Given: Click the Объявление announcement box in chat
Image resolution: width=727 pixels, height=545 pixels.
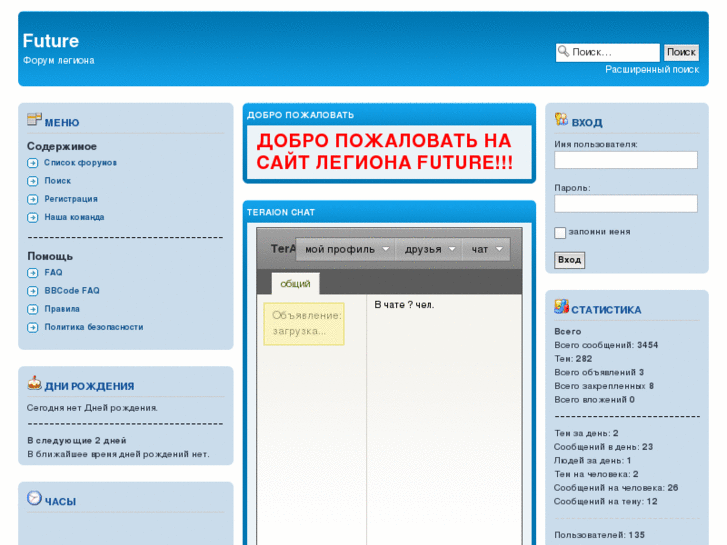Looking at the screenshot, I should pos(304,324).
